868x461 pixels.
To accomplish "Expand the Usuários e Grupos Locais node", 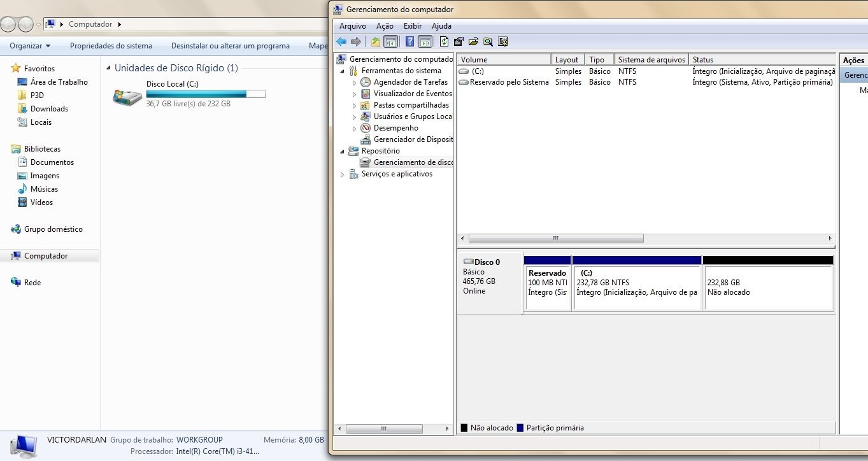I will click(x=355, y=117).
